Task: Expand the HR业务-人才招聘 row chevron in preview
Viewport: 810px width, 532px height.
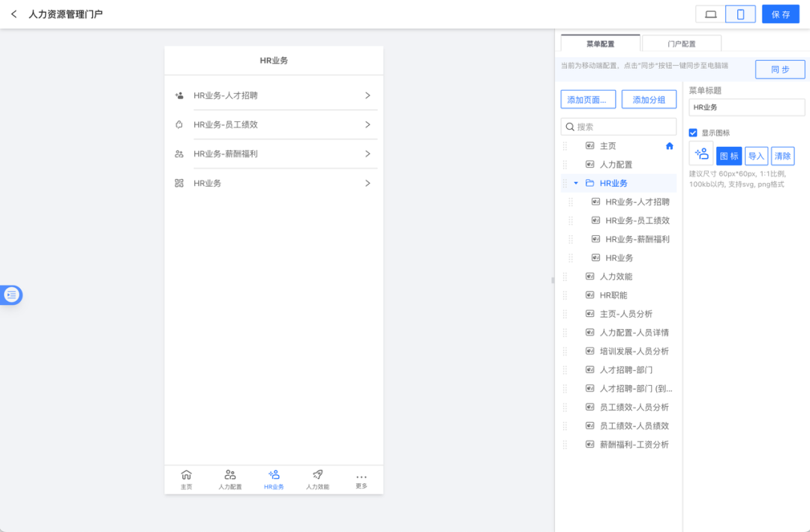Action: click(367, 95)
